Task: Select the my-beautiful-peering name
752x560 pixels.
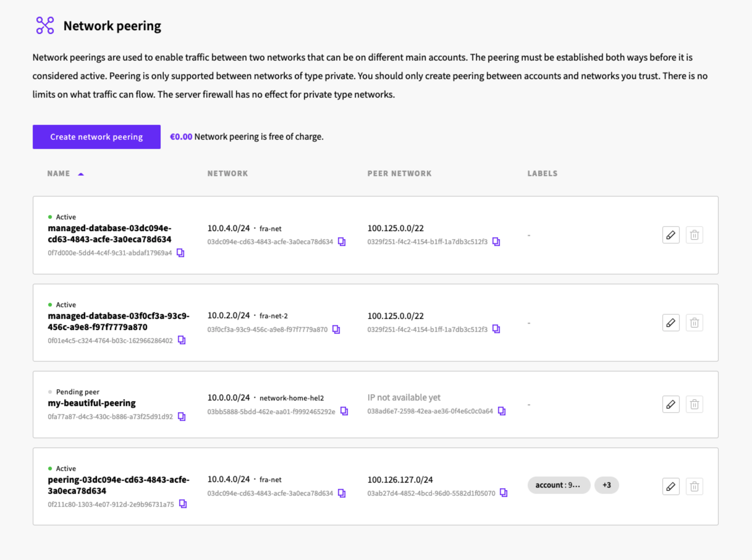Action: 91,403
